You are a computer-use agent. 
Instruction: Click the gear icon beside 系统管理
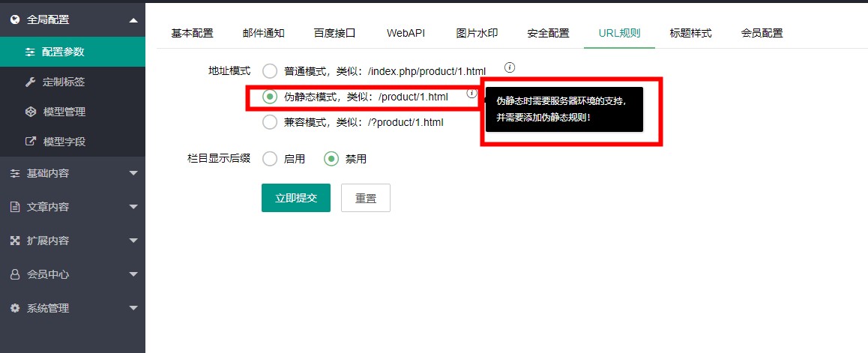point(15,308)
